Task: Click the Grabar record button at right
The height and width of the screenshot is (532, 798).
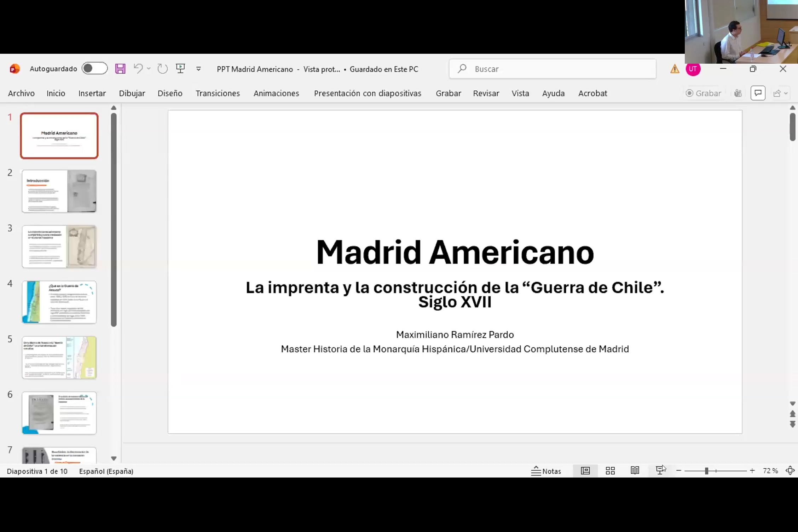Action: pyautogui.click(x=703, y=93)
